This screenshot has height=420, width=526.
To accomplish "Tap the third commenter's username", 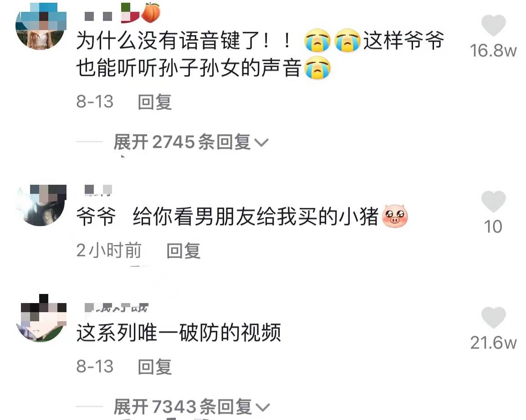I will [x=117, y=307].
